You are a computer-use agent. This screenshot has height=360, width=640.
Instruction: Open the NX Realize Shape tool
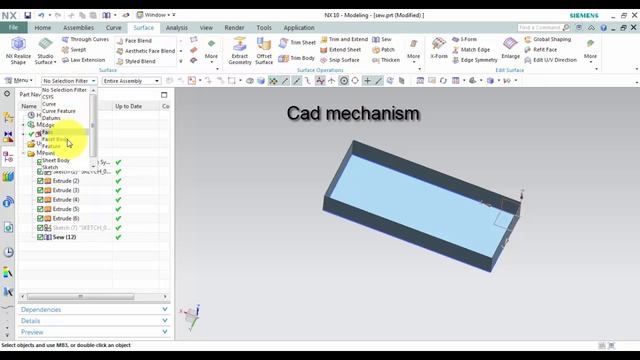pos(18,51)
